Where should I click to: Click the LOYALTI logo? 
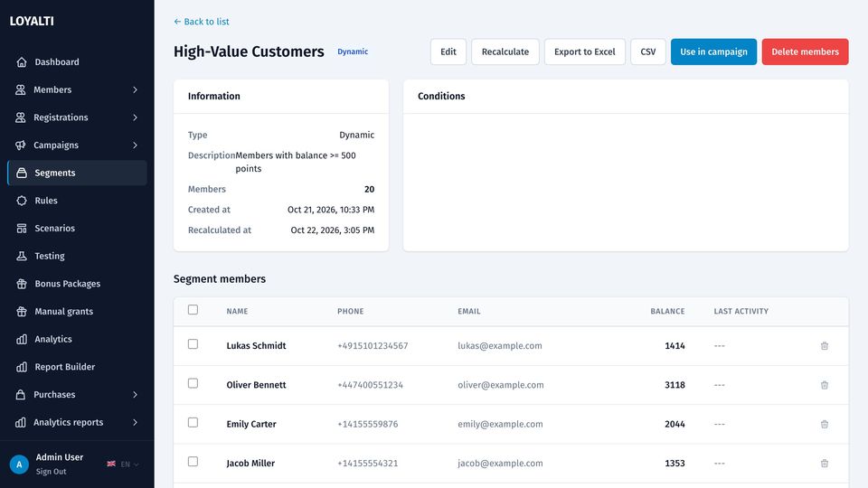[32, 21]
